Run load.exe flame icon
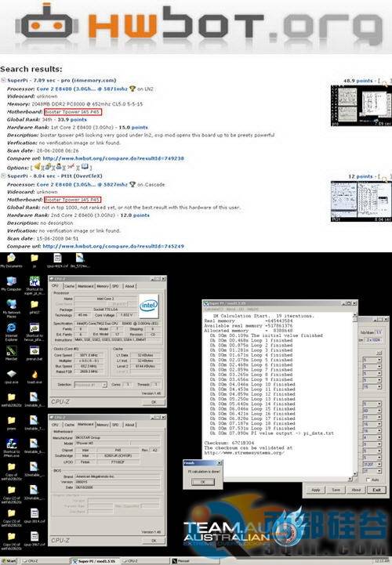The image size is (392, 565). coord(34,376)
